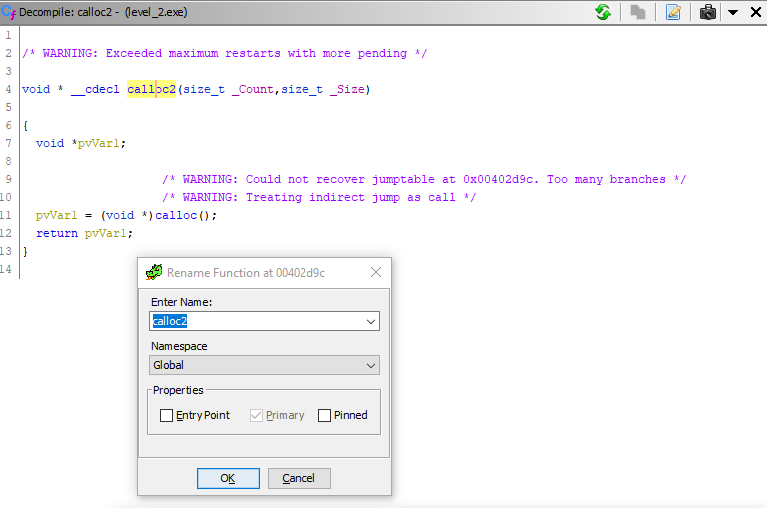Expand the Namespace Global dropdown
This screenshot has width=767, height=508.
click(x=264, y=365)
